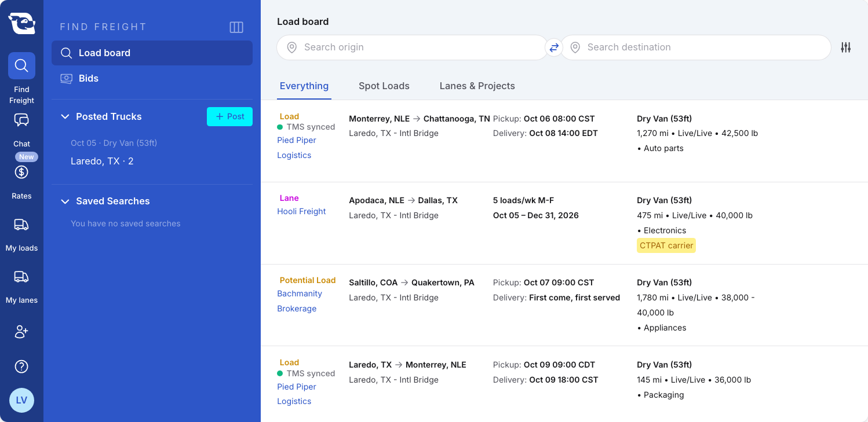Select Load board in the menu
The height and width of the screenshot is (422, 868).
click(x=152, y=53)
